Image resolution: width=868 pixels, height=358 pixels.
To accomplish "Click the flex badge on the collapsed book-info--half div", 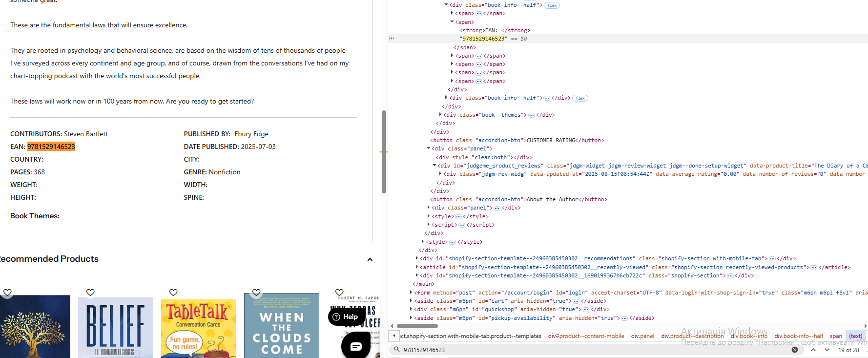I will 580,98.
